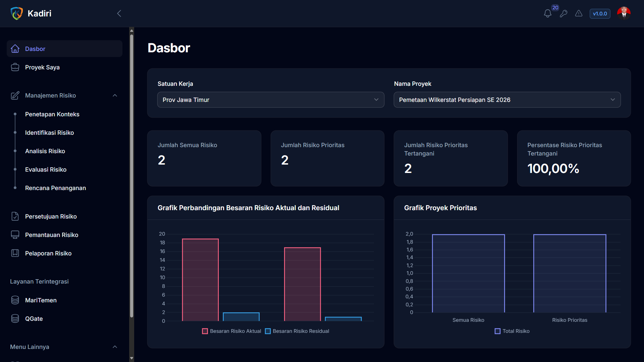Collapse sidebar with the back arrow
Viewport: 644px width, 362px height.
[x=119, y=13]
